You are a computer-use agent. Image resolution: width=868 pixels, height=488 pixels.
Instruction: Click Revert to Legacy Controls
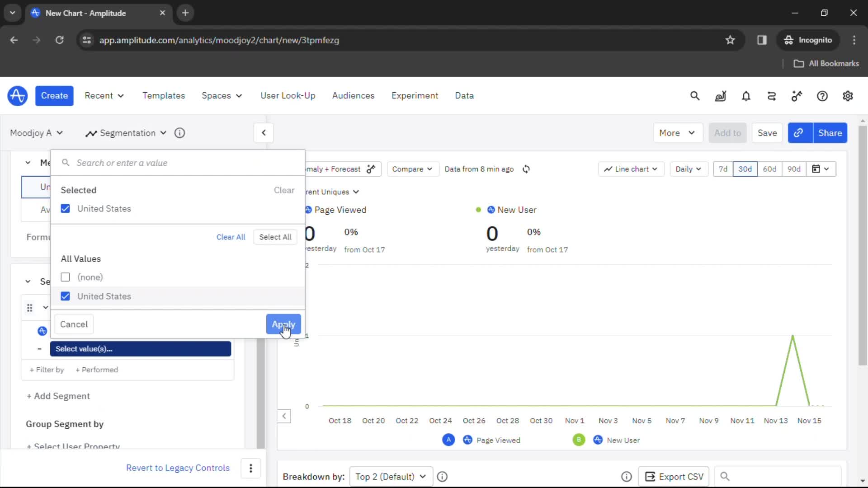(x=178, y=468)
